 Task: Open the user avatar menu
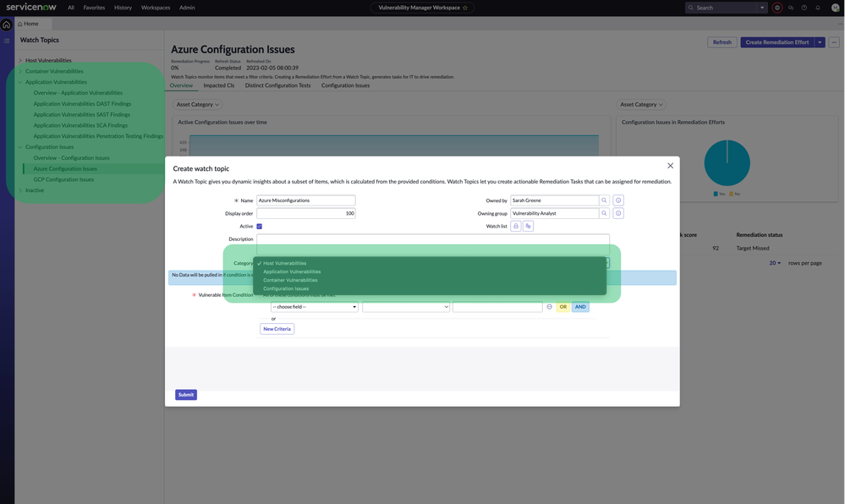pyautogui.click(x=836, y=8)
